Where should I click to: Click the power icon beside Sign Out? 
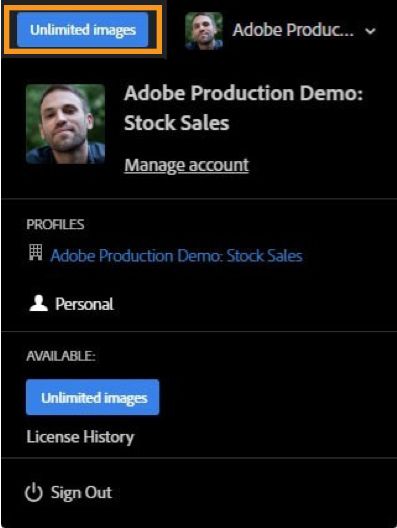click(x=34, y=493)
